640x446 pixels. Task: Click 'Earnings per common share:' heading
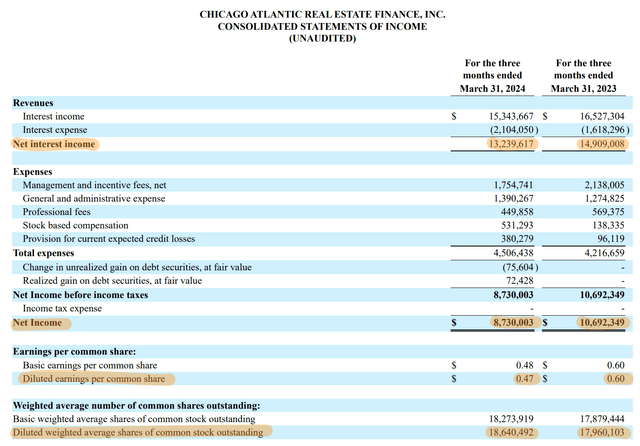tap(74, 352)
